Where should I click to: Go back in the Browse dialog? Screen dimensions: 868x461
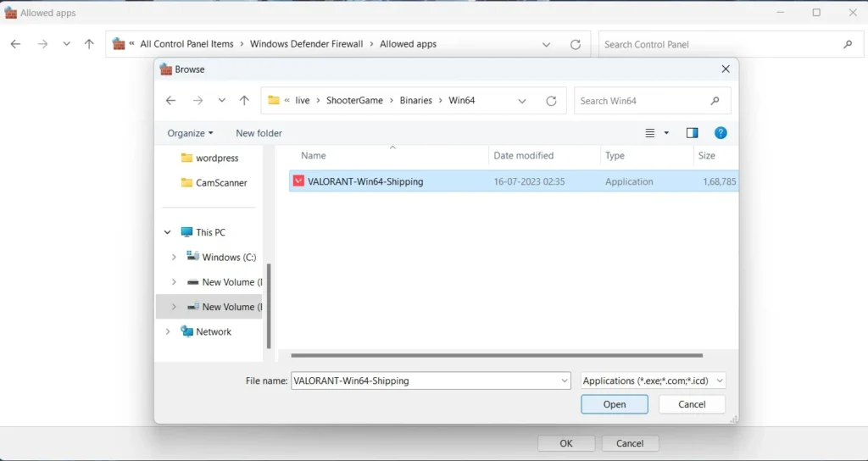pyautogui.click(x=170, y=101)
